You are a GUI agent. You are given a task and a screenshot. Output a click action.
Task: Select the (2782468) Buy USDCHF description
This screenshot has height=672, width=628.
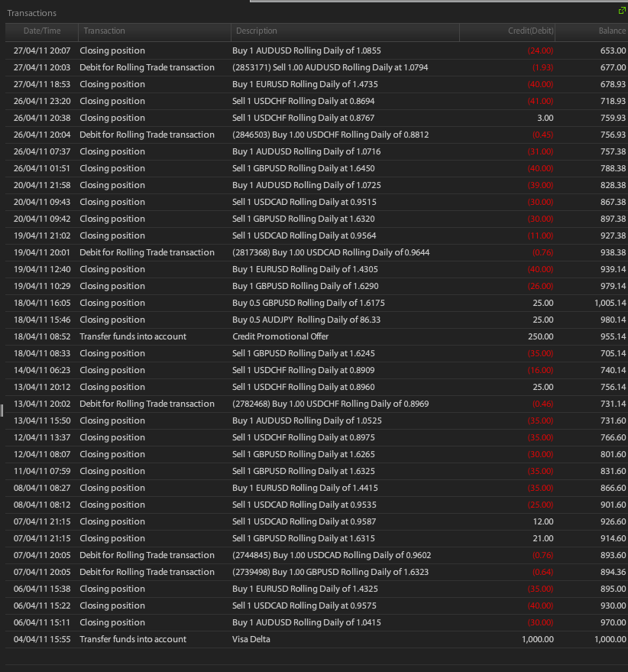pos(330,404)
